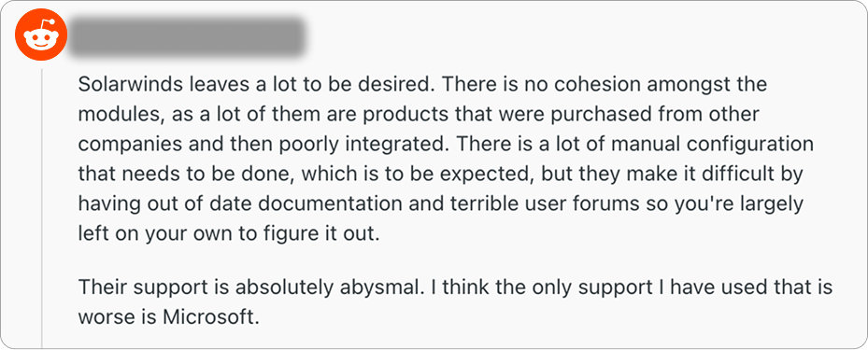Viewport: 868px width, 350px height.
Task: Click the Reddit Snoo avatar icon
Action: coord(41,37)
